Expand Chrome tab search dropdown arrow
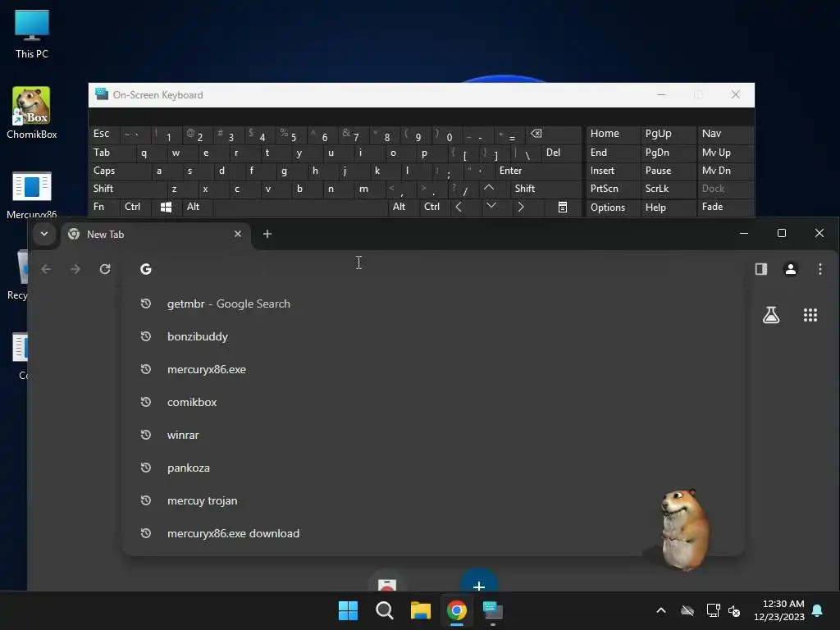Viewport: 840px width, 630px height. (44, 234)
